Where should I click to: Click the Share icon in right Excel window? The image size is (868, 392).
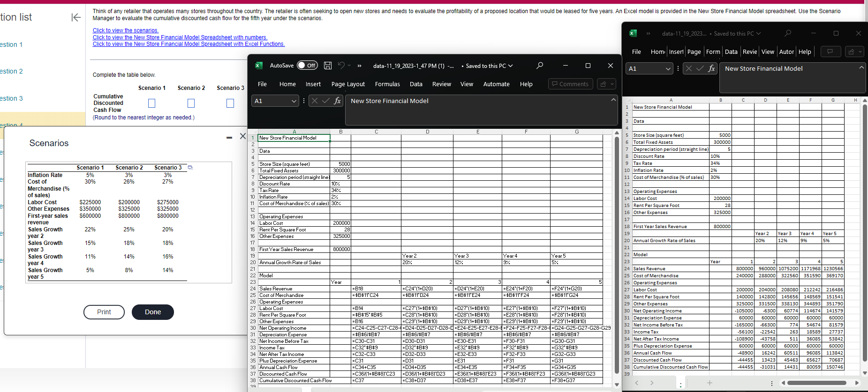852,52
